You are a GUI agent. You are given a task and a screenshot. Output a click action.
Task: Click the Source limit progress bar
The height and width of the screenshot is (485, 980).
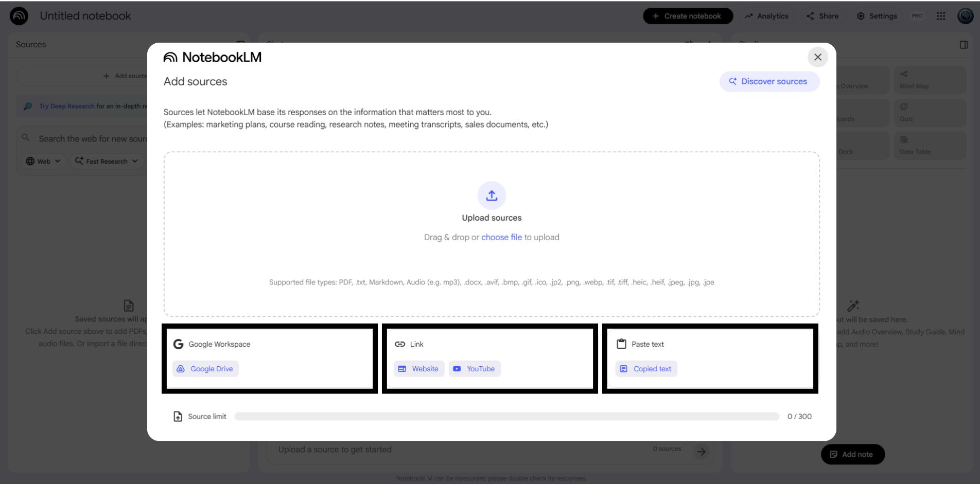pos(506,417)
